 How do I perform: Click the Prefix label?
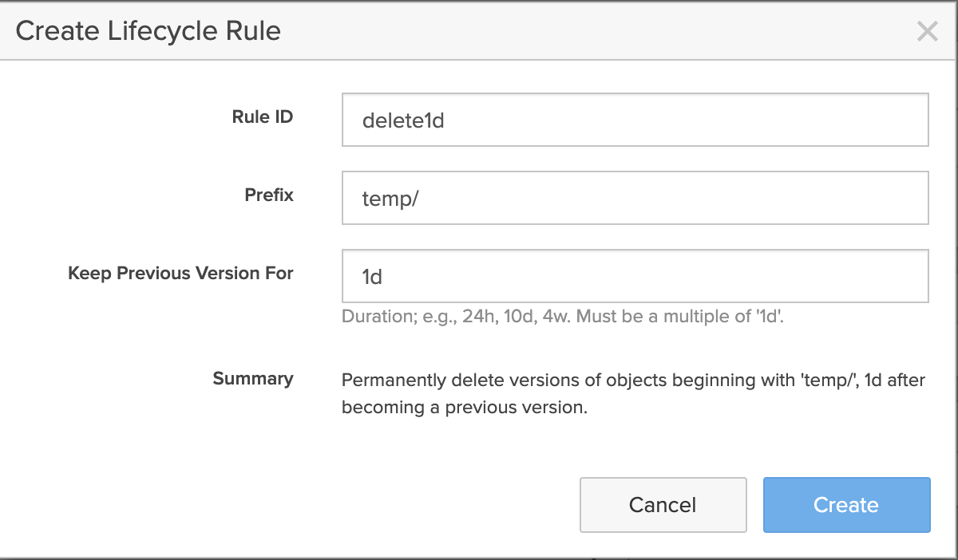pos(268,195)
